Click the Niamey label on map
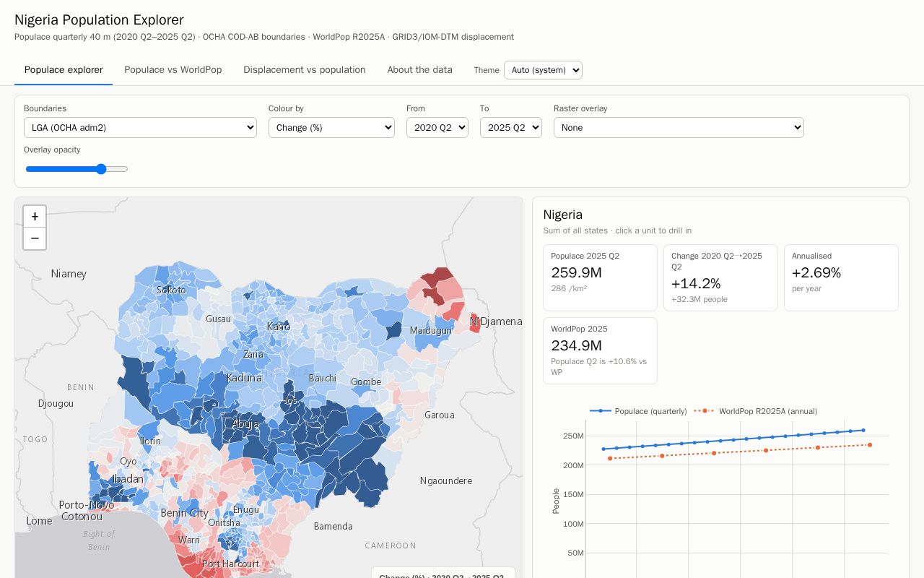Screen dimensions: 924x578 point(69,274)
